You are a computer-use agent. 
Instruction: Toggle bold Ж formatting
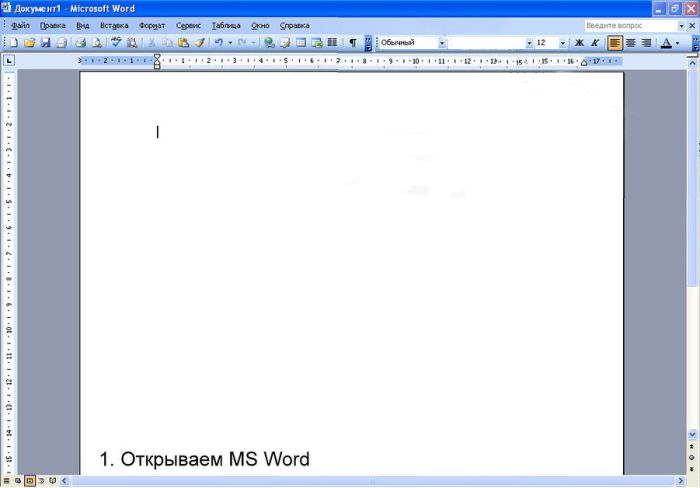pos(579,43)
